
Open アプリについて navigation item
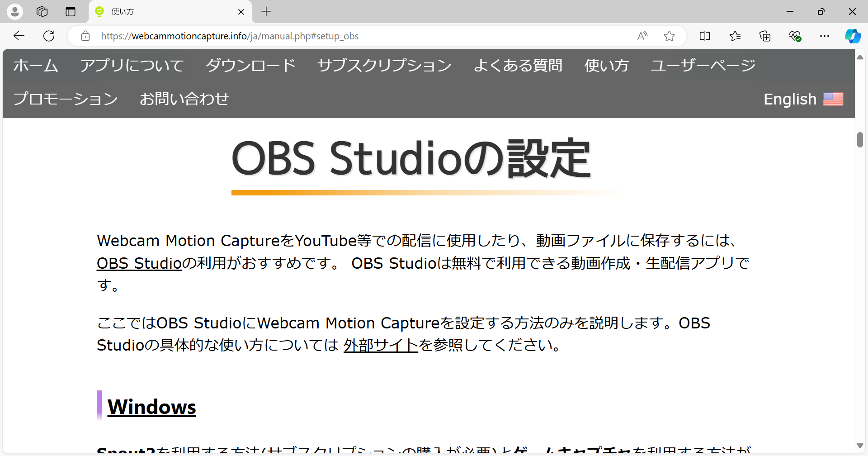(x=132, y=66)
